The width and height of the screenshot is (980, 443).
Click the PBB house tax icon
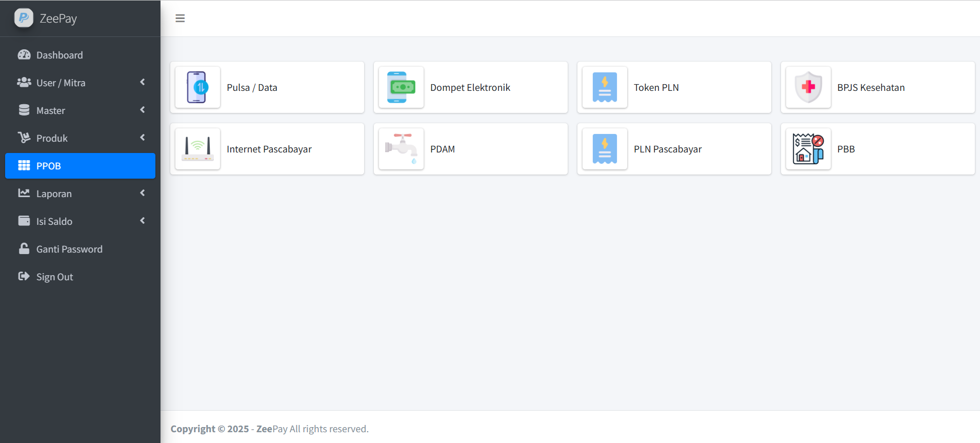pos(808,149)
